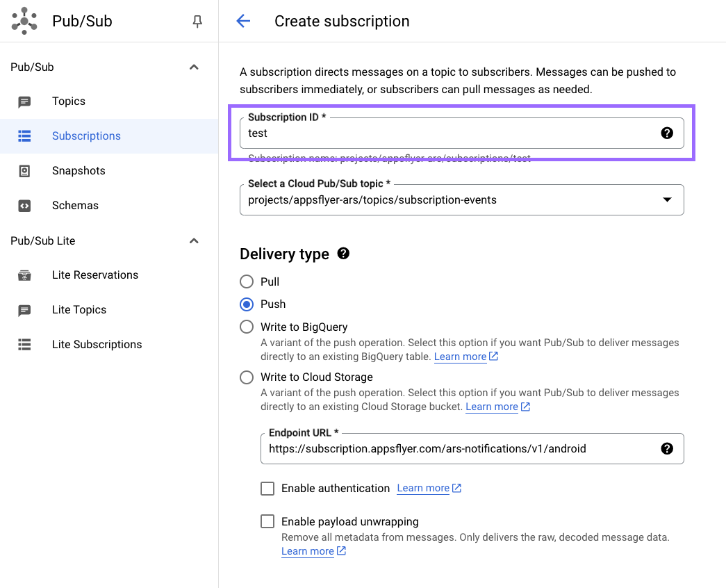Click the Schemas sidebar icon

click(x=24, y=206)
